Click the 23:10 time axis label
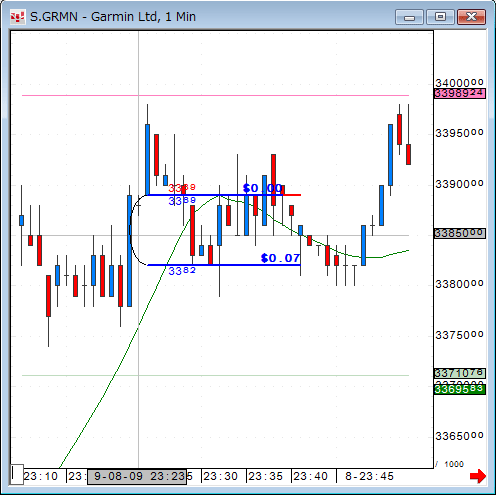Image resolution: width=496 pixels, height=495 pixels. click(41, 476)
